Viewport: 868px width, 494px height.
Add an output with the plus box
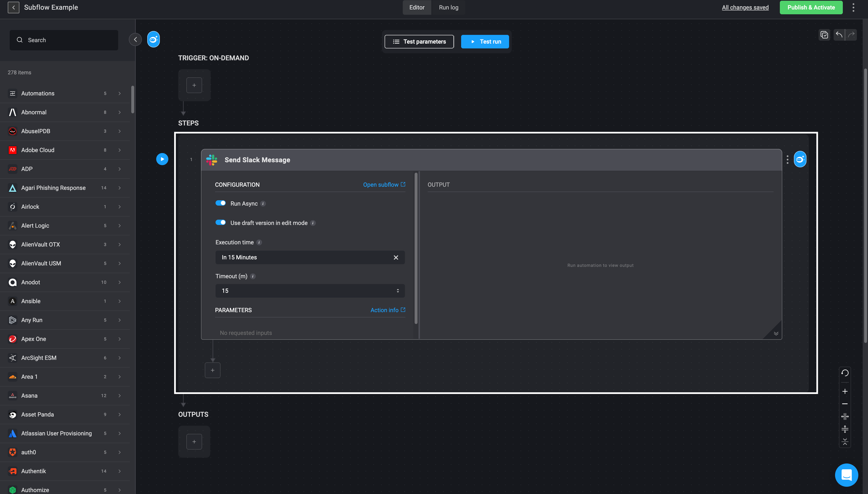194,442
